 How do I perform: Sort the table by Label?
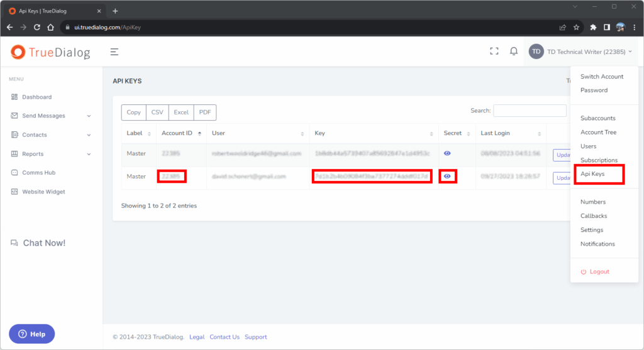pyautogui.click(x=139, y=133)
